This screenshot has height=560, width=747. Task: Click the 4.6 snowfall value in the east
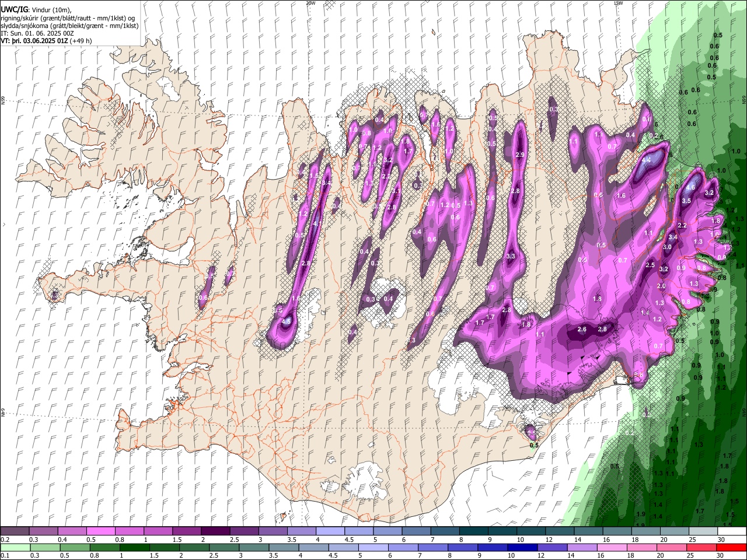click(690, 188)
